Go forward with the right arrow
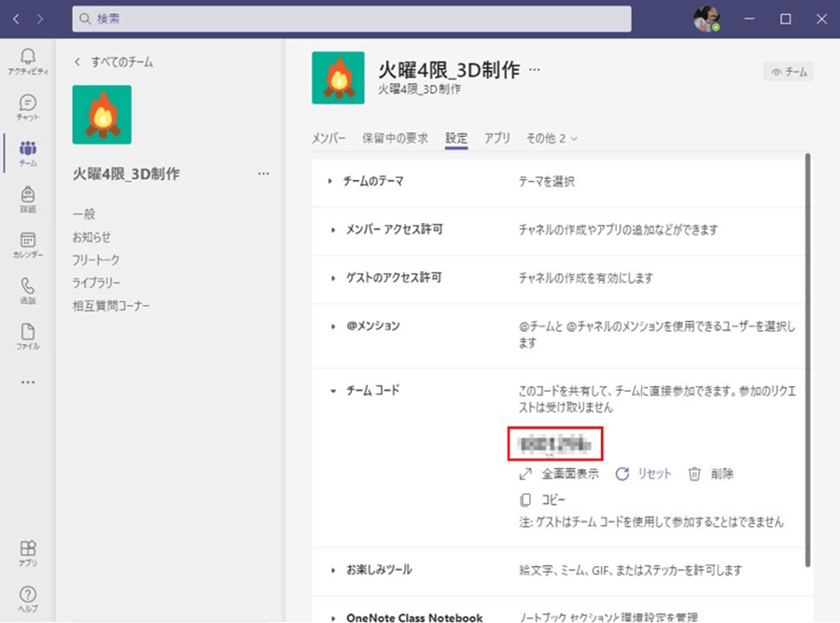This screenshot has width=840, height=623. 40,20
